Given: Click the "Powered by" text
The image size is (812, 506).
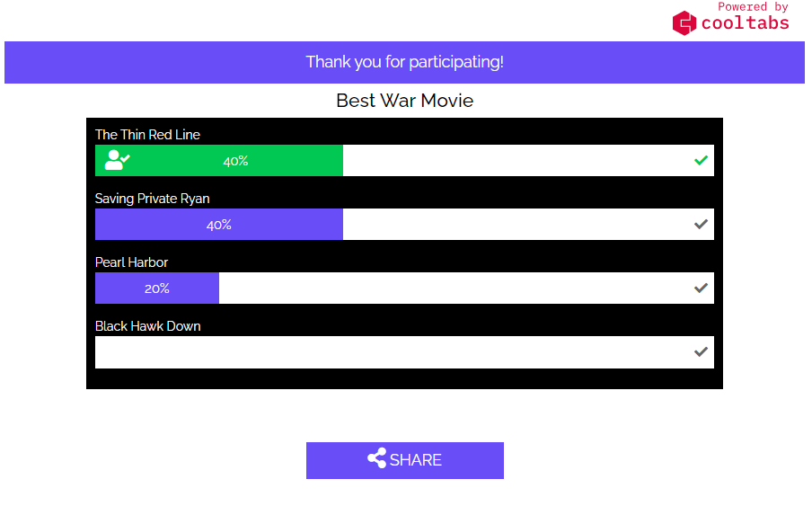Looking at the screenshot, I should (x=753, y=6).
